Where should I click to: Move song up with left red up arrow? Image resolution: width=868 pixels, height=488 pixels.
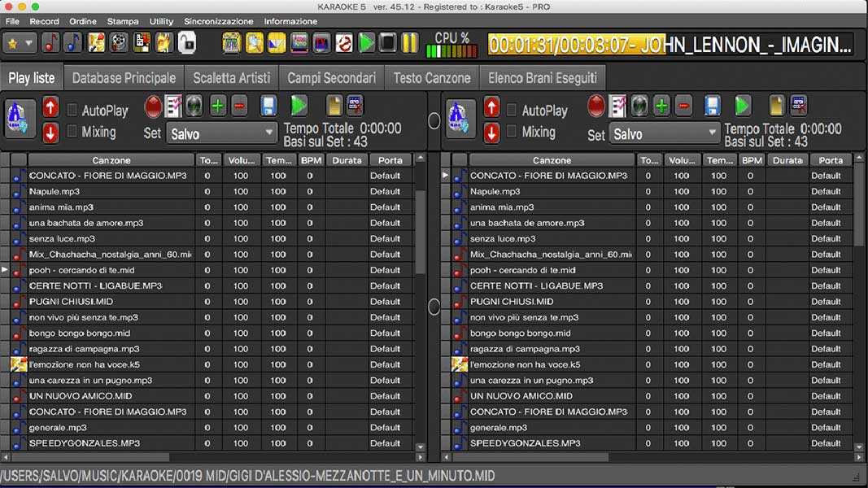tap(50, 107)
